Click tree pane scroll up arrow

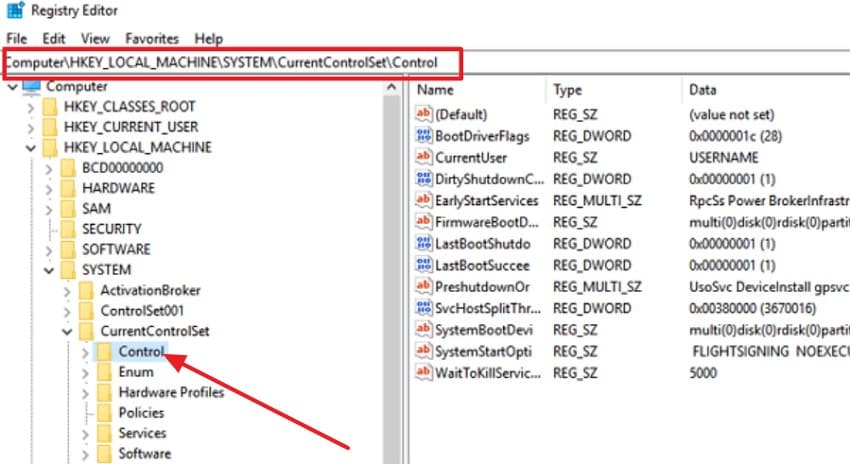(391, 88)
